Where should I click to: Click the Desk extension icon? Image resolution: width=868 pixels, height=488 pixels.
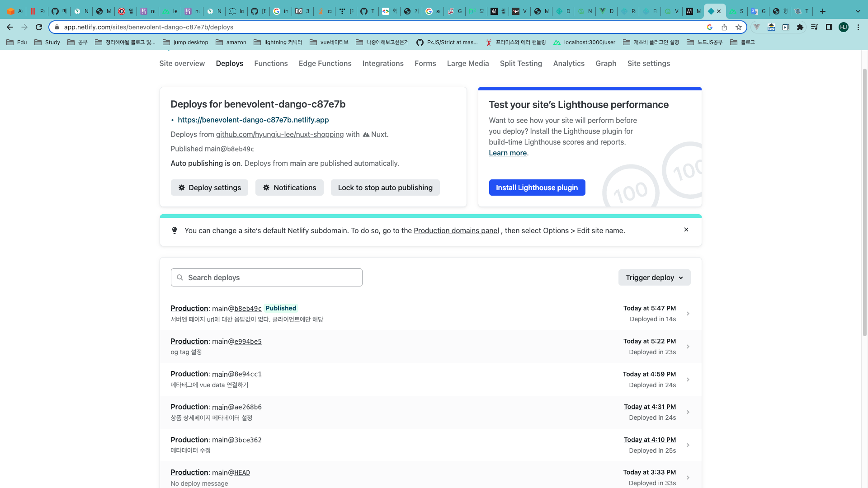click(771, 27)
